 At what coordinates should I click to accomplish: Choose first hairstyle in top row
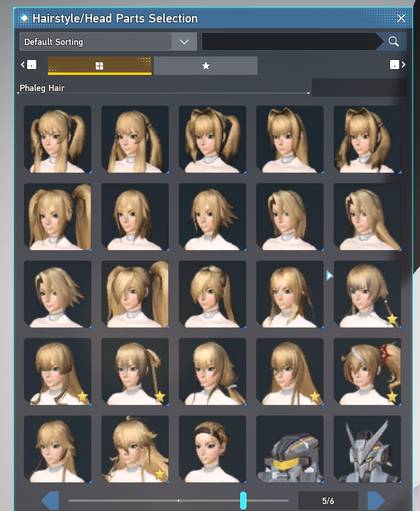point(58,139)
